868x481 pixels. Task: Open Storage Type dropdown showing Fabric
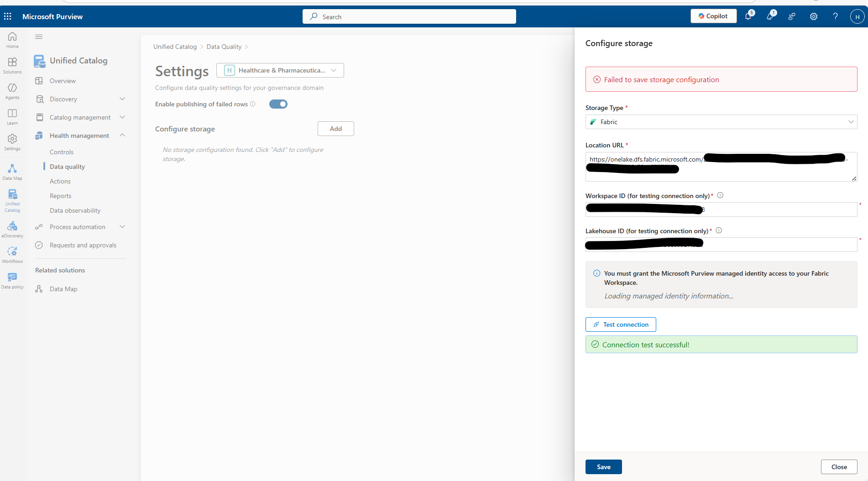(721, 122)
